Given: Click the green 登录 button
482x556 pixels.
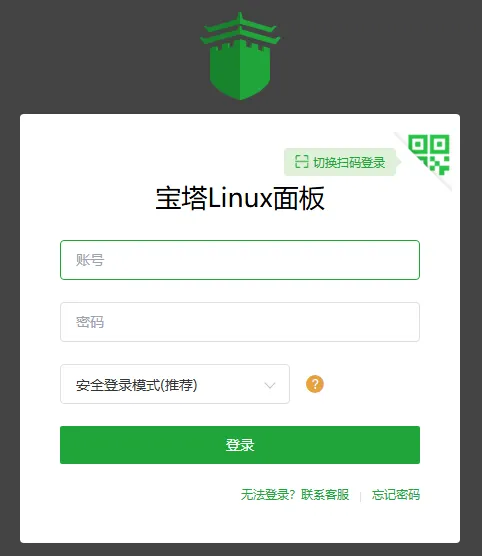Looking at the screenshot, I should (x=240, y=445).
